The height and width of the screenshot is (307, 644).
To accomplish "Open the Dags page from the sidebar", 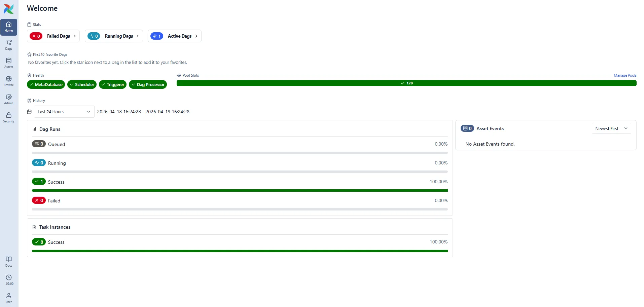I will click(8, 45).
